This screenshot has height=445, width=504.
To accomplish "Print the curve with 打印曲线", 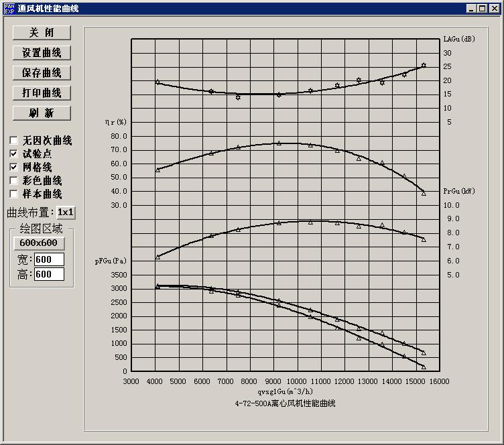I will coord(42,93).
